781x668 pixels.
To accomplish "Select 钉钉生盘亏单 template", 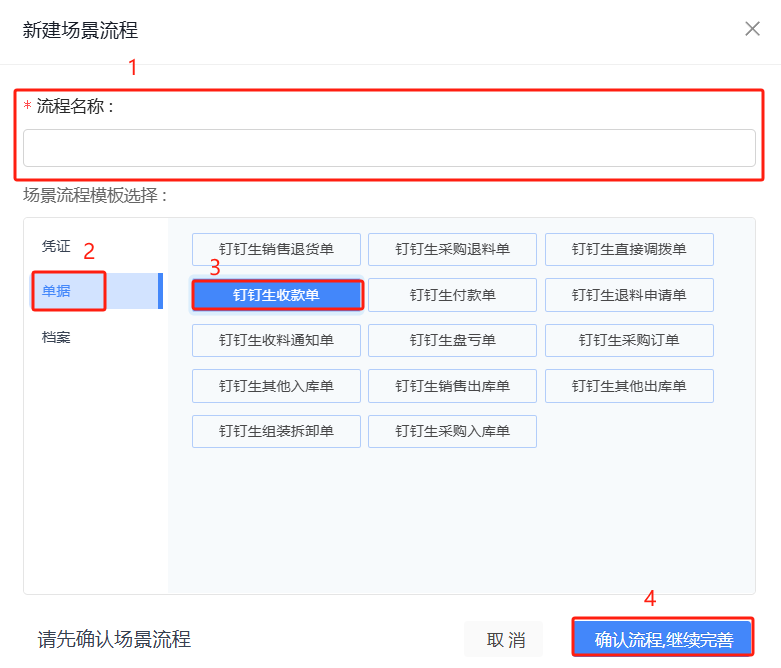I will 452,340.
